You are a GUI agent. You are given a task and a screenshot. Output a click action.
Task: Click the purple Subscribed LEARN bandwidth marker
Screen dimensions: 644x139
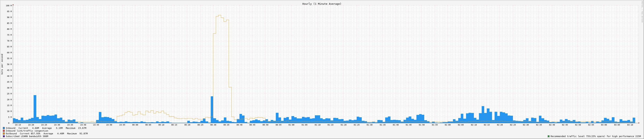4,136
